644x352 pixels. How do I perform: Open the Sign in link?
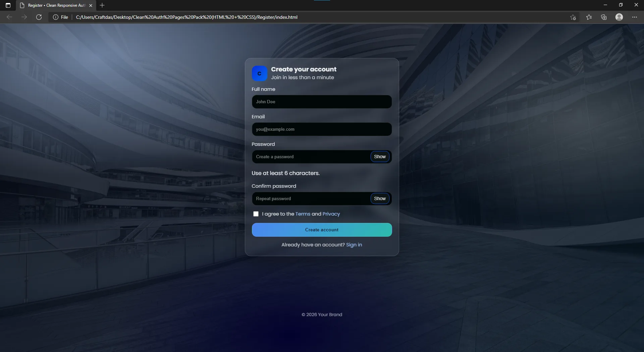click(354, 245)
